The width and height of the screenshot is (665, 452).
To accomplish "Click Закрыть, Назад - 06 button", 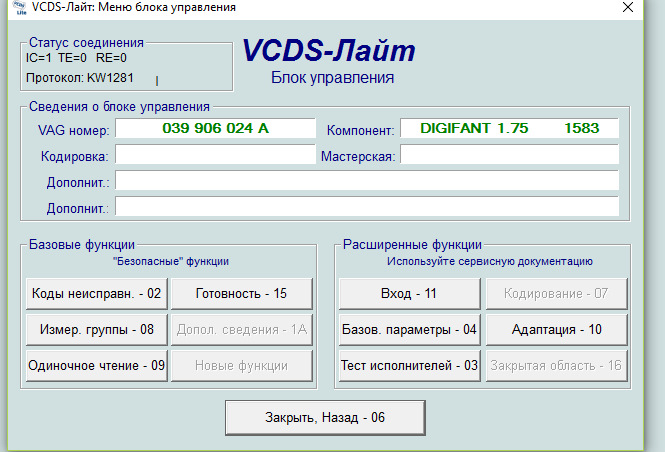I will [x=325, y=418].
